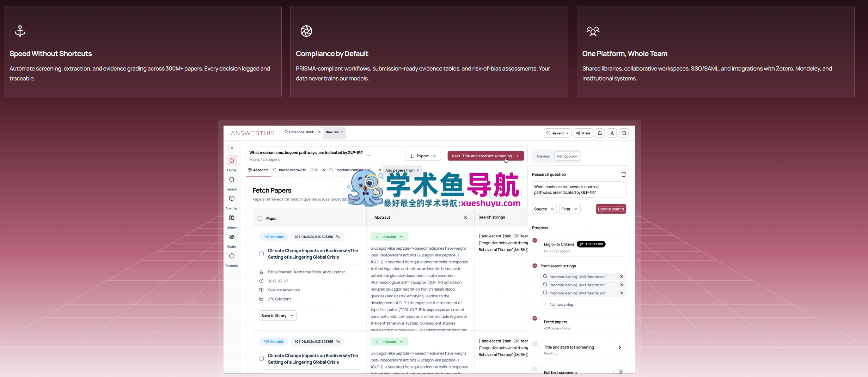The height and width of the screenshot is (377, 868).
Task: Open the three-dots menu beside the question title
Action: pyautogui.click(x=368, y=156)
